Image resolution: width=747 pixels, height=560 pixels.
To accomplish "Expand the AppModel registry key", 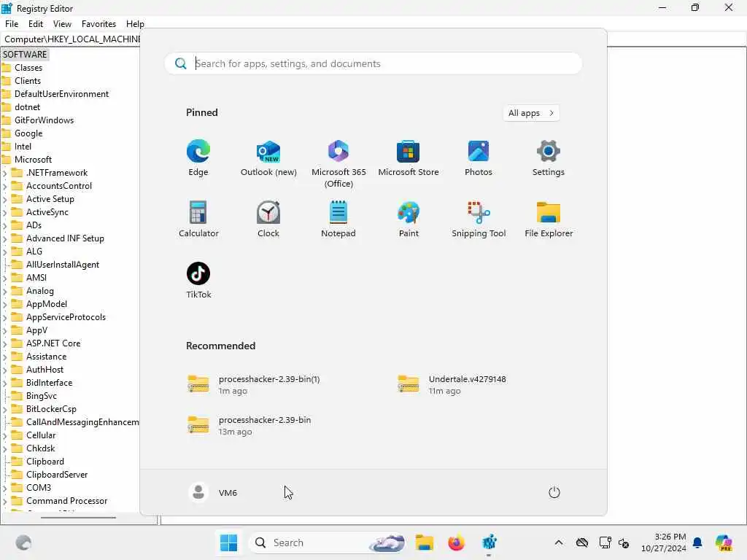I will click(x=5, y=304).
